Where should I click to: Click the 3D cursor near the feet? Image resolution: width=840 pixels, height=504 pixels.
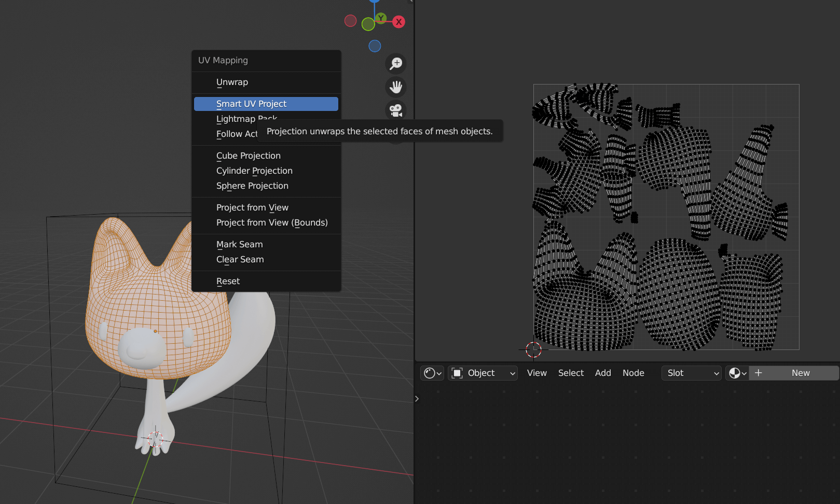[x=156, y=439]
